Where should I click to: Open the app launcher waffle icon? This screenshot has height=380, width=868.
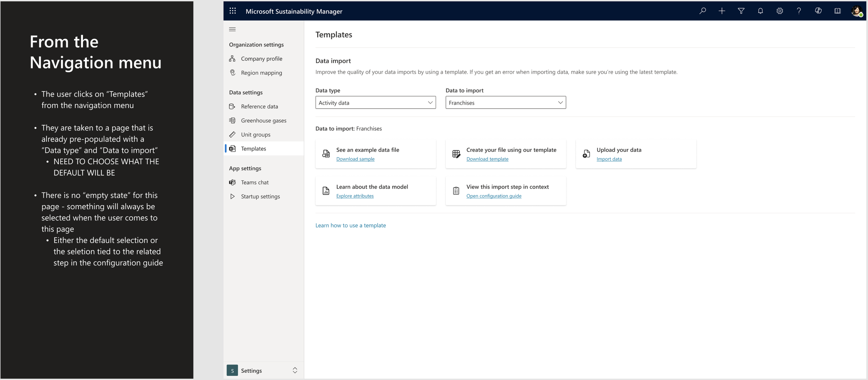point(233,11)
